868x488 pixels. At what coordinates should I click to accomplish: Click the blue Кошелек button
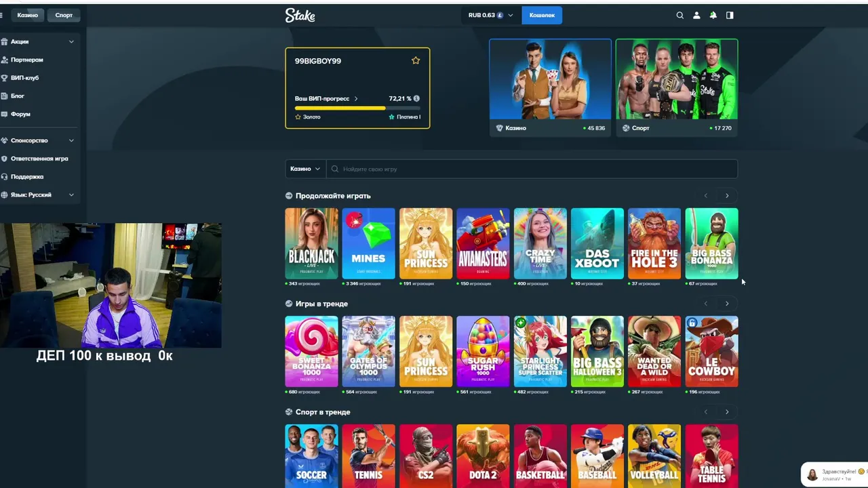point(542,15)
